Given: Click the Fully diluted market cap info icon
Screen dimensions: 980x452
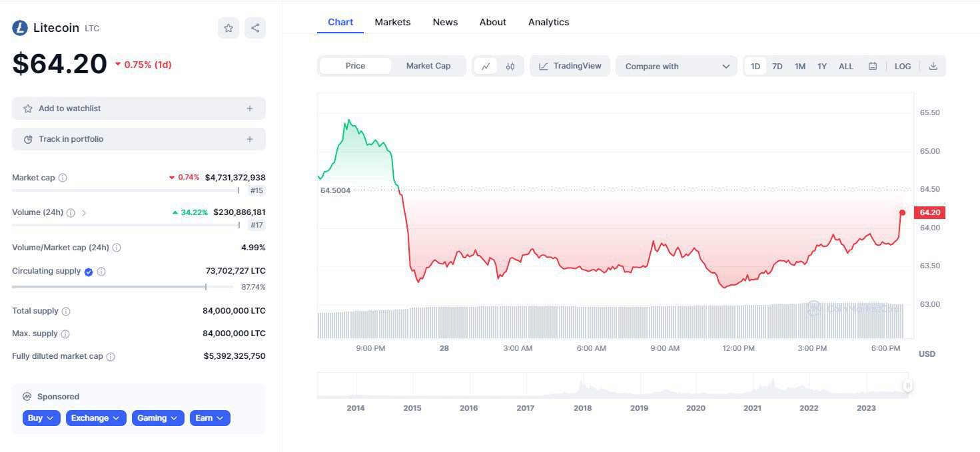Looking at the screenshot, I should pyautogui.click(x=111, y=357).
